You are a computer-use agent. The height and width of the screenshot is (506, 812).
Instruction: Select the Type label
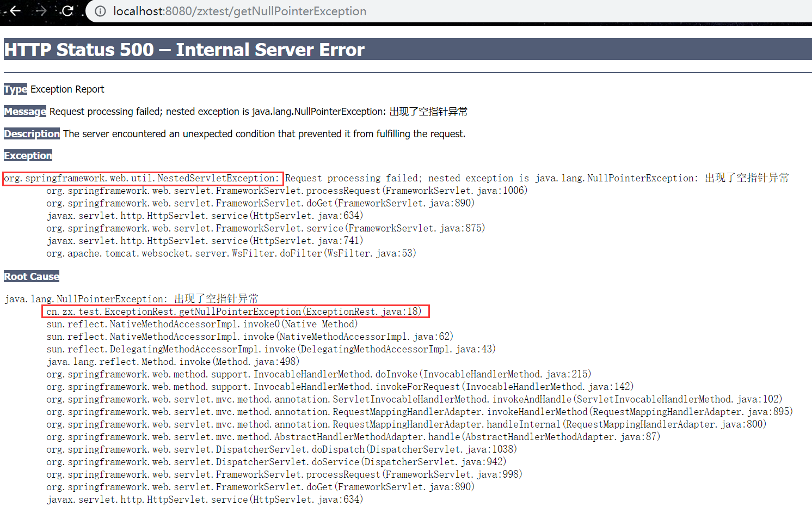[x=15, y=89]
